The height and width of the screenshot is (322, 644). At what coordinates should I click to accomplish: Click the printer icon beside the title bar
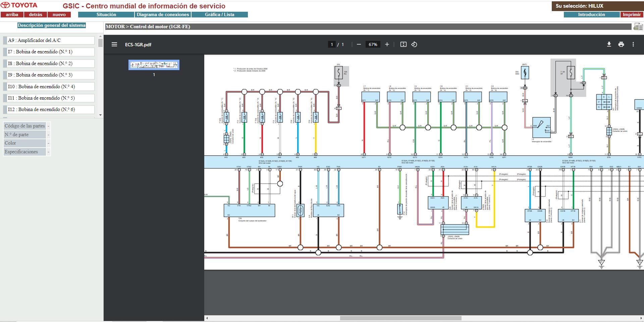pyautogui.click(x=638, y=27)
